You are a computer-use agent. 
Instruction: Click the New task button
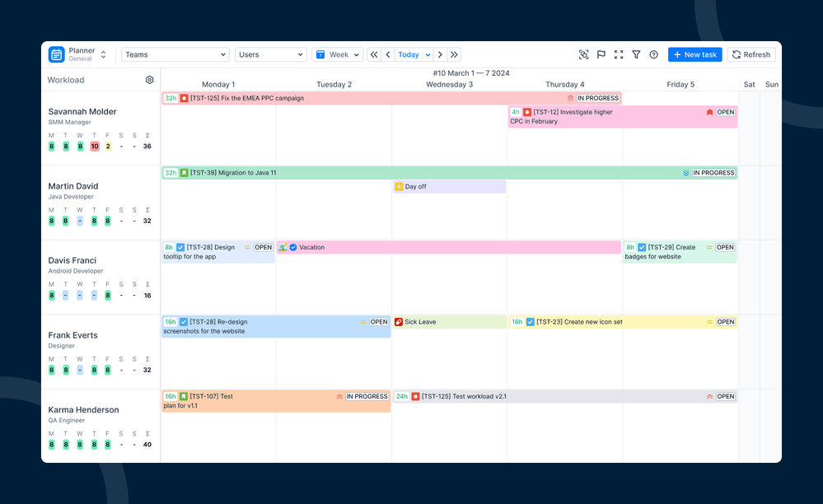click(x=695, y=54)
